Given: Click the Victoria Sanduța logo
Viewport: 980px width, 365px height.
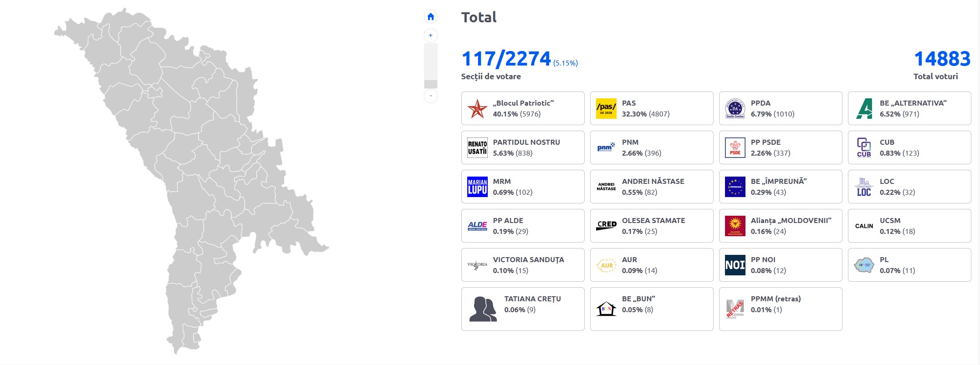Looking at the screenshot, I should click(477, 265).
